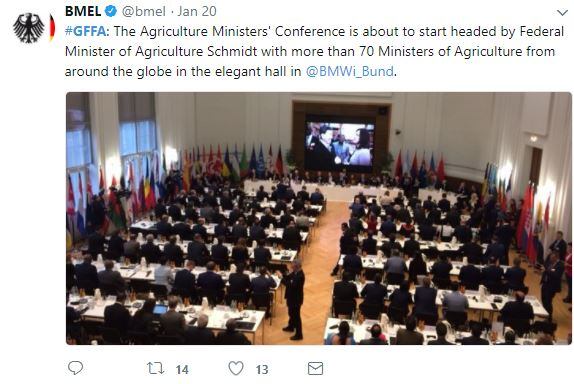
Task: View the likes count of 13
Action: [x=262, y=369]
